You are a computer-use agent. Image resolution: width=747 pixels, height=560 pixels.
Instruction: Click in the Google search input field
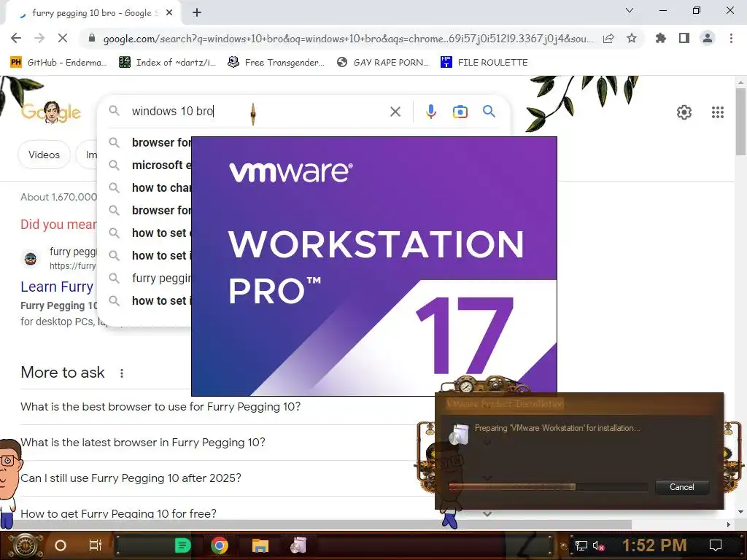coord(258,112)
